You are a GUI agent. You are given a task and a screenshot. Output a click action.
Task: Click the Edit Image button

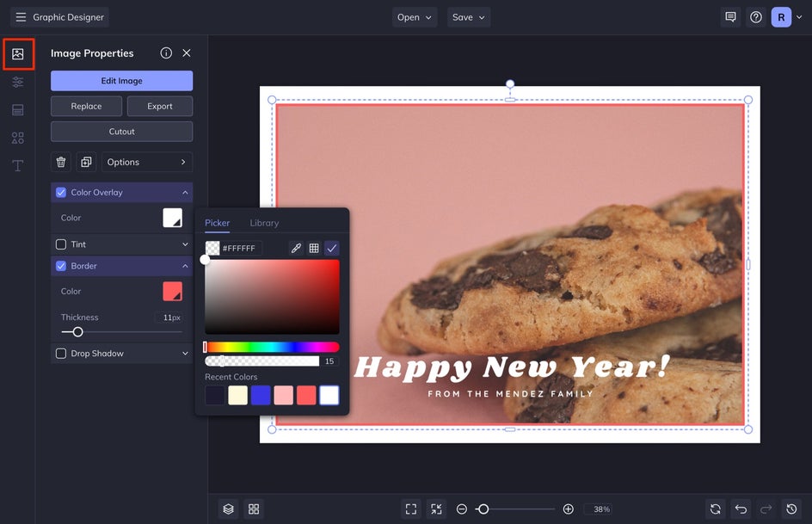click(x=121, y=81)
